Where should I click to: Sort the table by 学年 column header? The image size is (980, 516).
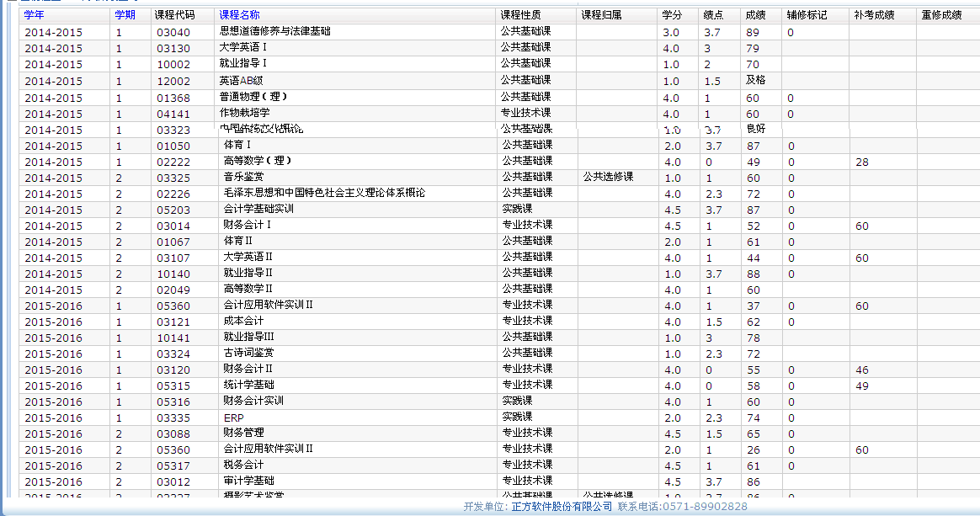point(34,15)
